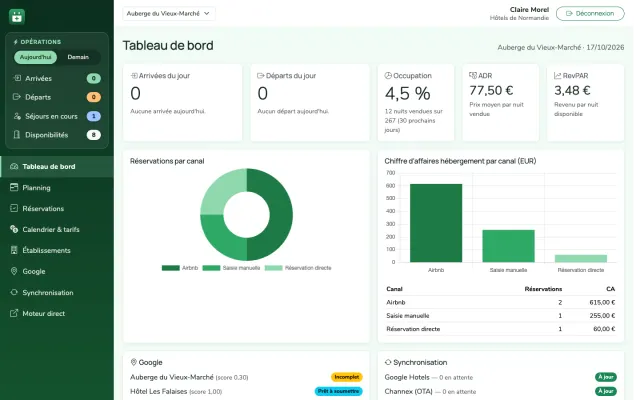Open Départs in the Opérations panel
Image resolution: width=640 pixels, height=400 pixels.
pos(57,97)
